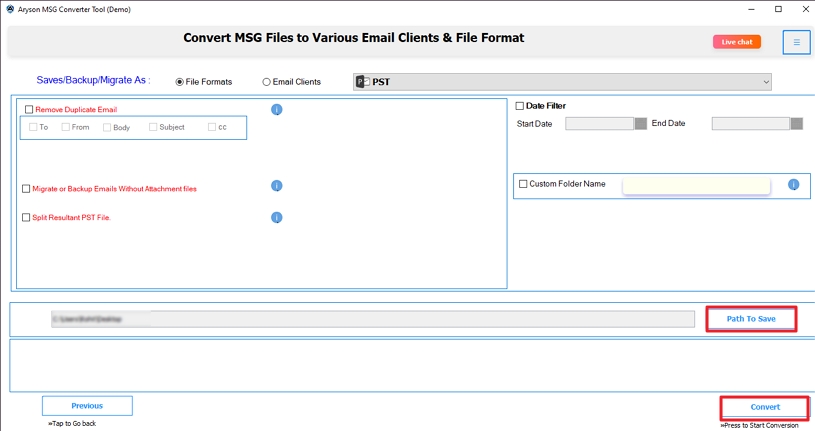
Task: Maximize the Aryson MSG Converter window
Action: point(778,9)
